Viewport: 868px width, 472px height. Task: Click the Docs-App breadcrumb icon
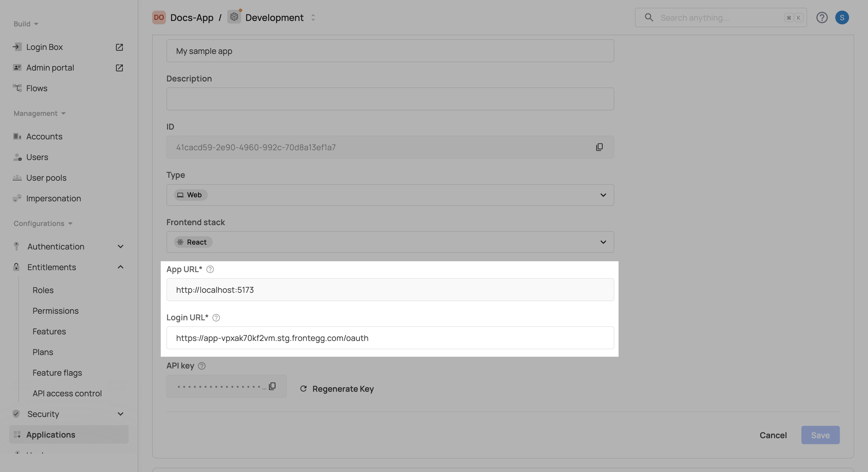(x=159, y=17)
